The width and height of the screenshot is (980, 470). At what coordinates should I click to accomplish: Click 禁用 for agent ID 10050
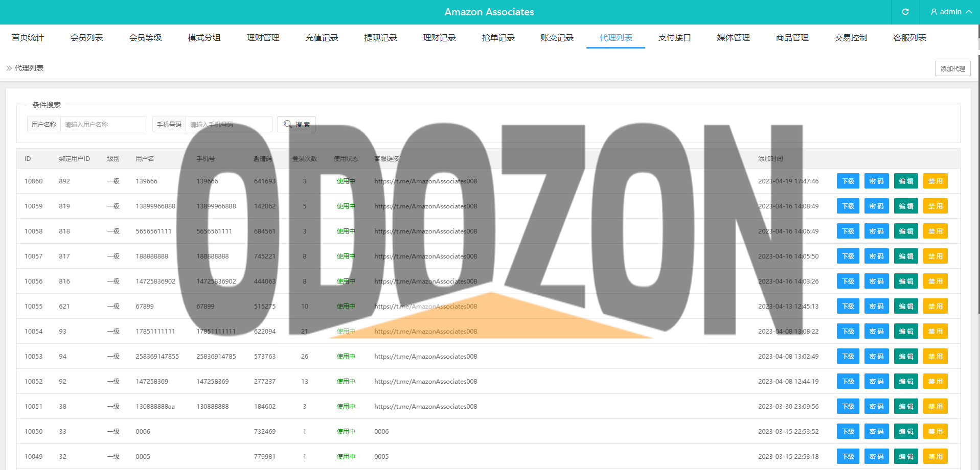[x=935, y=432]
